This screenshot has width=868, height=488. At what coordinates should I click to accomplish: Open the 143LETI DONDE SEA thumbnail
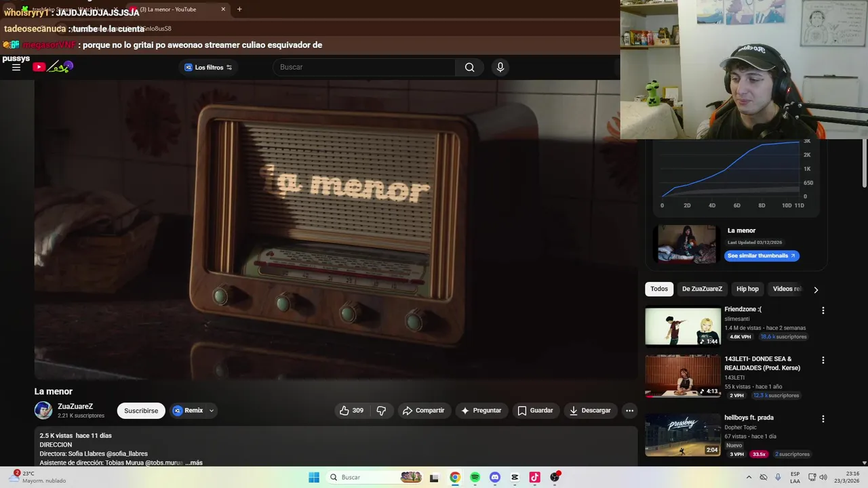tap(683, 376)
